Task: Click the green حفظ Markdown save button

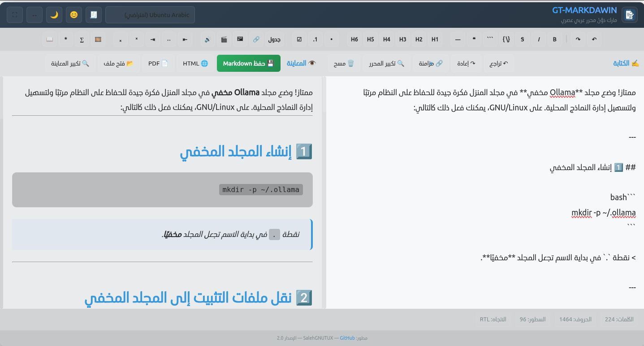Action: (x=248, y=64)
